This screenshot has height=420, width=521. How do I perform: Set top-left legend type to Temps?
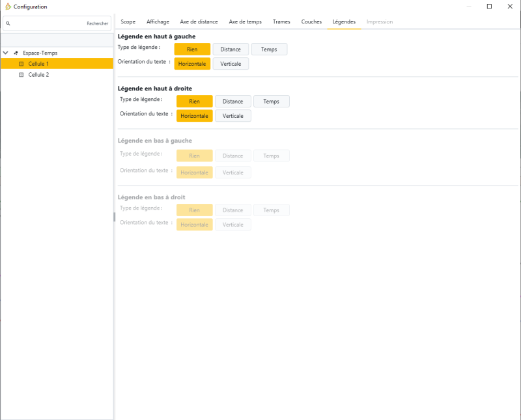[269, 49]
